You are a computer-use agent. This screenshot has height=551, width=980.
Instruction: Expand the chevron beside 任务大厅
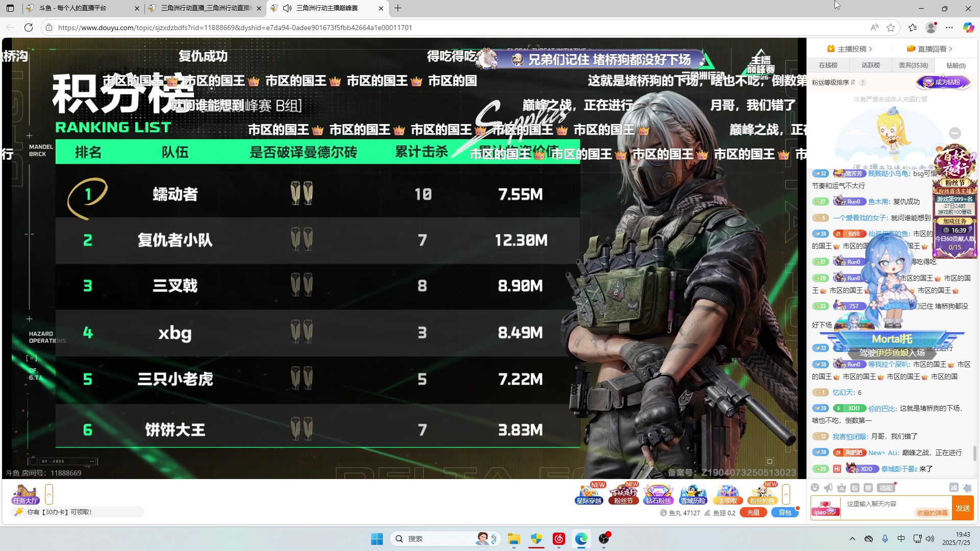[49, 494]
